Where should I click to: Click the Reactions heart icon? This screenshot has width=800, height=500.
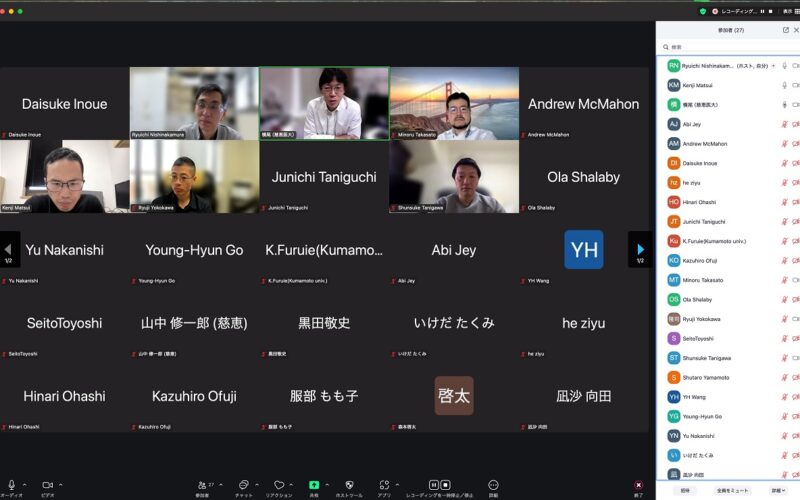coord(279,485)
